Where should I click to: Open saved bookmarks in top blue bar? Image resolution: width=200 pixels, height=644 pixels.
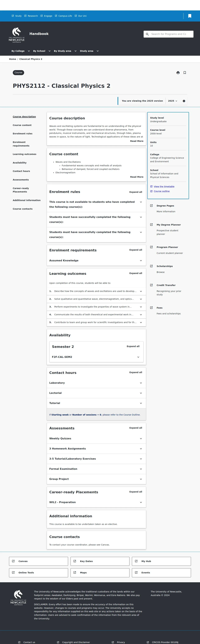point(190,16)
